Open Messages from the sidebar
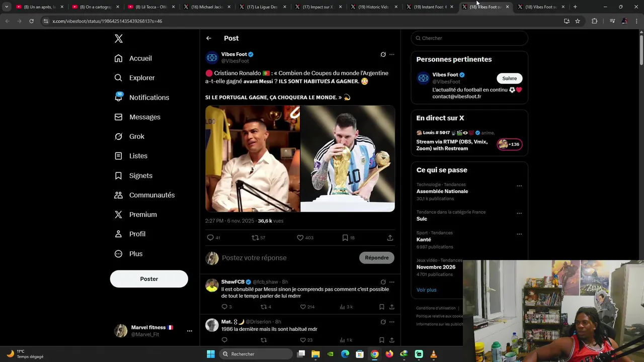 tap(137, 117)
